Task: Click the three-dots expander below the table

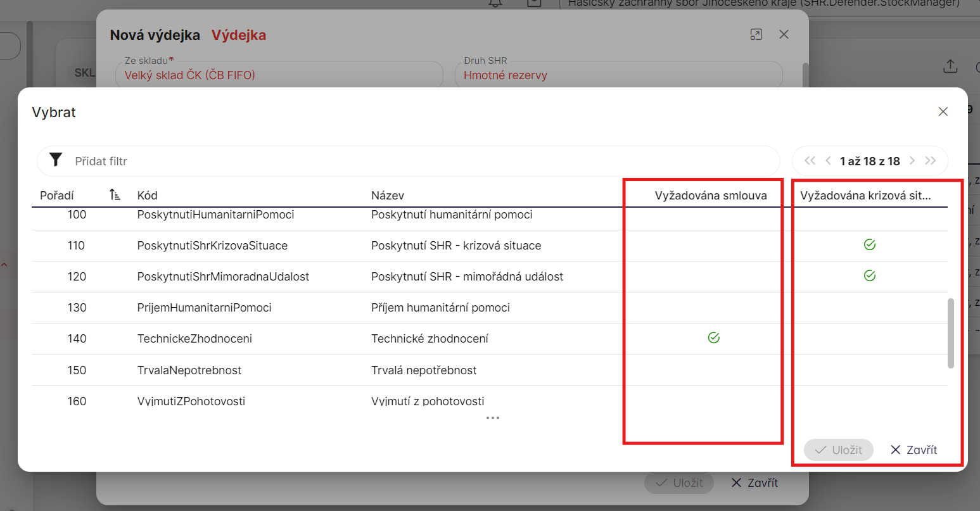Action: point(493,418)
